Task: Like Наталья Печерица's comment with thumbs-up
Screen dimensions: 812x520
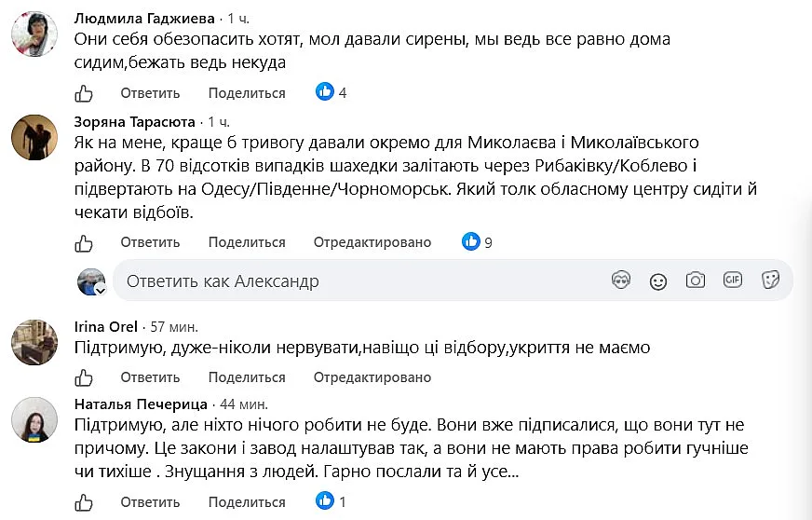Action: click(x=84, y=502)
